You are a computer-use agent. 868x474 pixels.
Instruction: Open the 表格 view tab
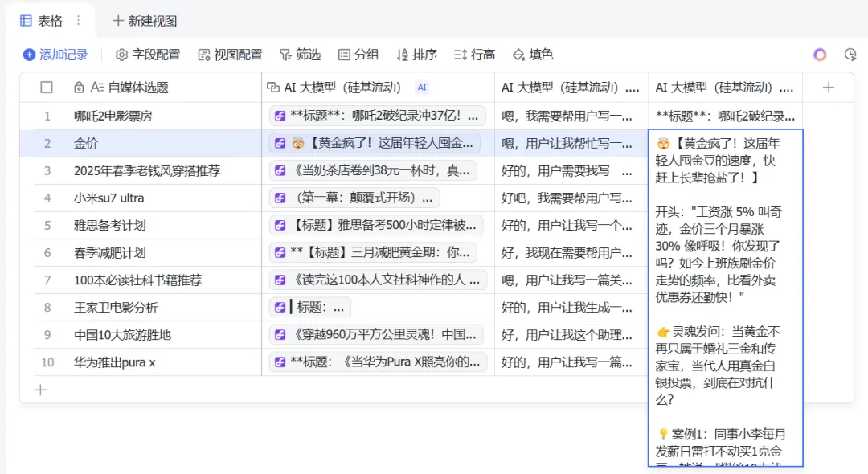42,21
